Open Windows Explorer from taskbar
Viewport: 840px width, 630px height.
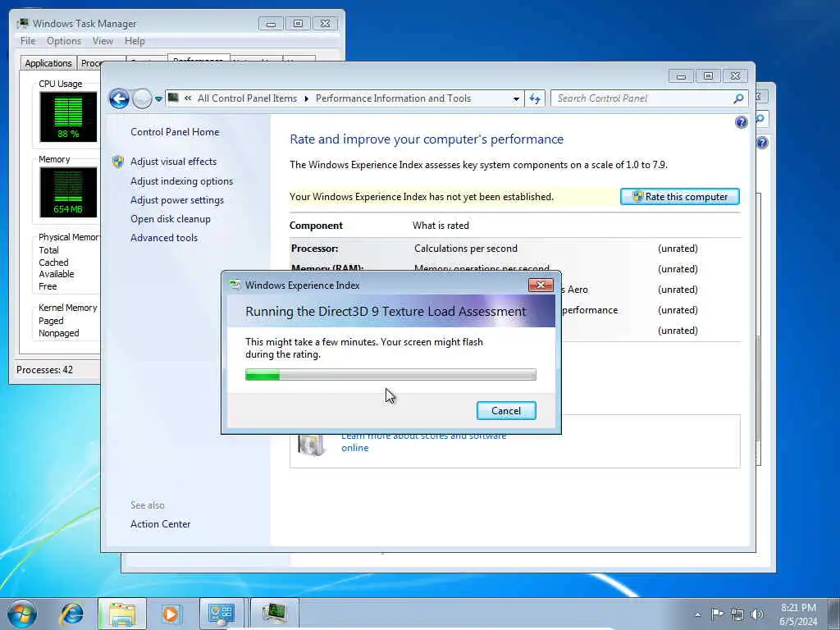tap(122, 614)
